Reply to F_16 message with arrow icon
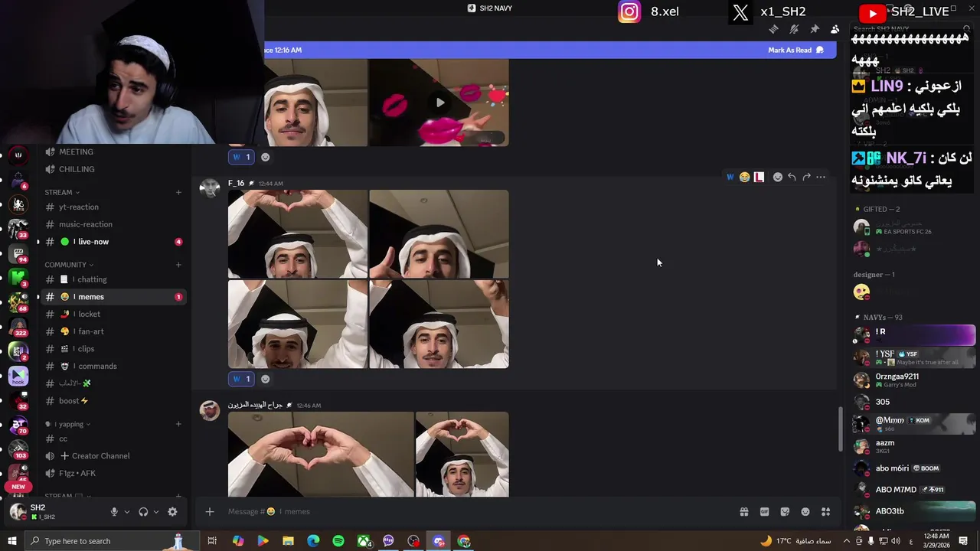The height and width of the screenshot is (551, 980). click(792, 177)
